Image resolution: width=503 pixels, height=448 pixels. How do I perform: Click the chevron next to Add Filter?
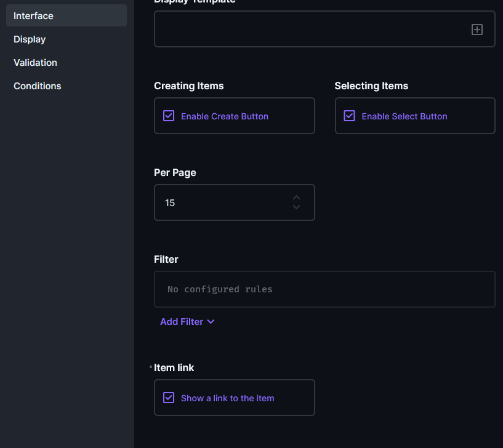(211, 321)
